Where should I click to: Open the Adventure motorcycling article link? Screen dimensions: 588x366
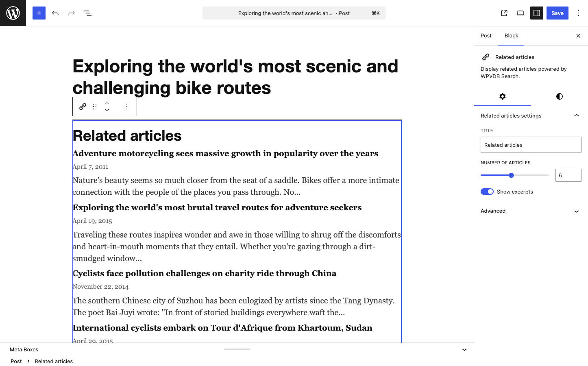point(225,153)
